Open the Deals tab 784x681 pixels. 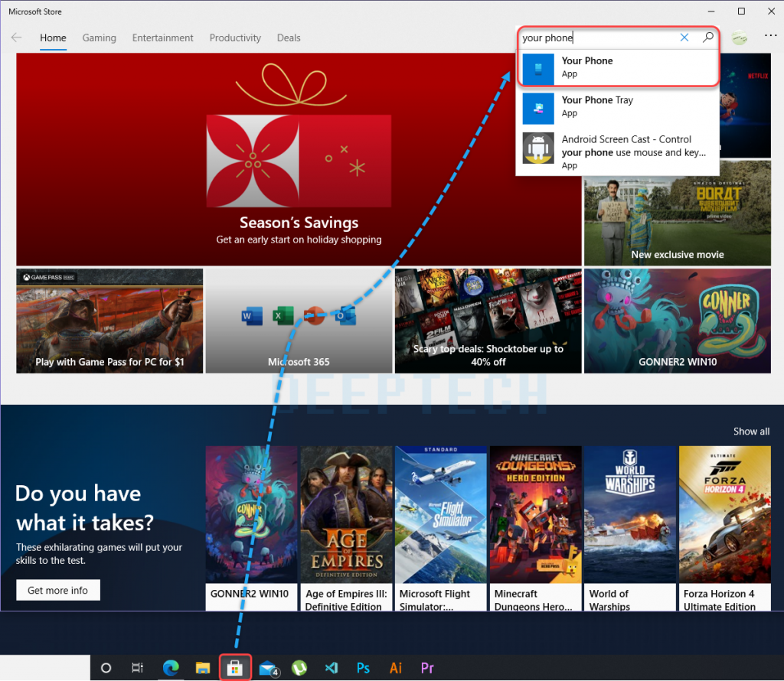tap(289, 38)
